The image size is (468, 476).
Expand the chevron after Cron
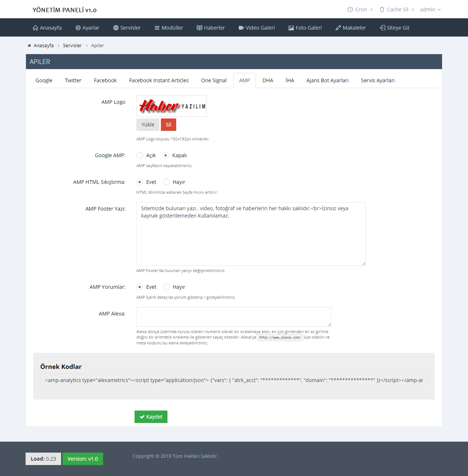371,10
